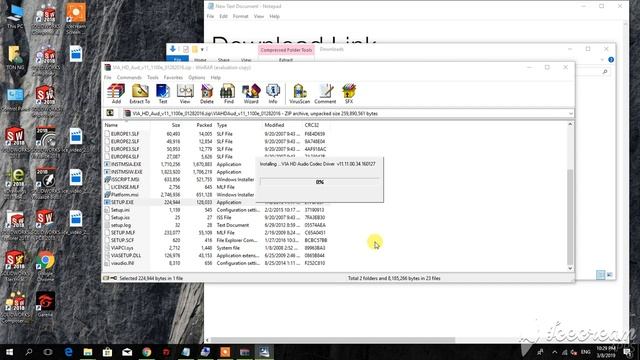Select the LICENSE.MLF file row

[x=216, y=187]
